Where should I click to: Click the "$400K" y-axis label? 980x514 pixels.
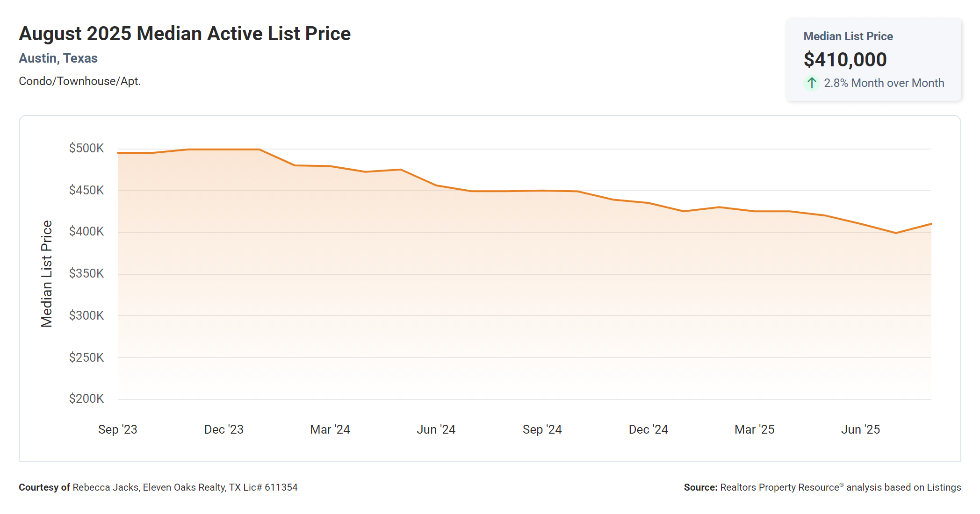tap(86, 231)
